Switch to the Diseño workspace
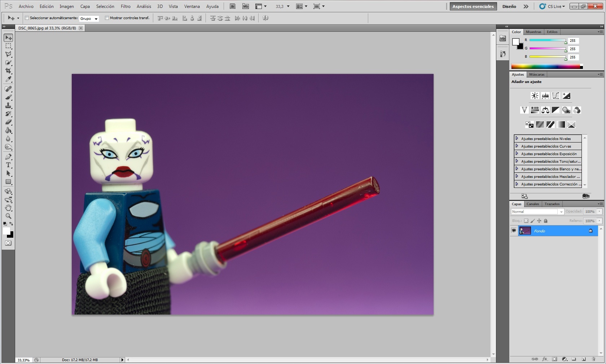 point(509,6)
